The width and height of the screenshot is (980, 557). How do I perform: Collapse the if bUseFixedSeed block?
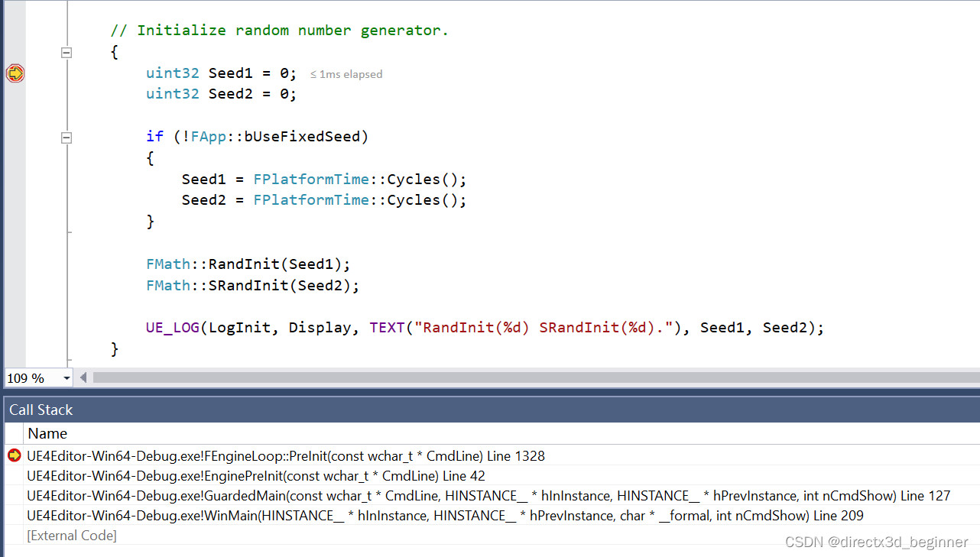(67, 138)
